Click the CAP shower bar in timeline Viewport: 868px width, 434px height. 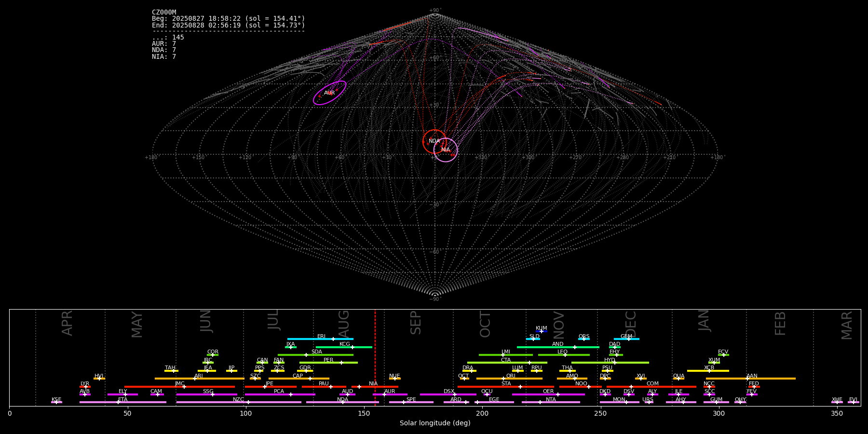coord(299,379)
